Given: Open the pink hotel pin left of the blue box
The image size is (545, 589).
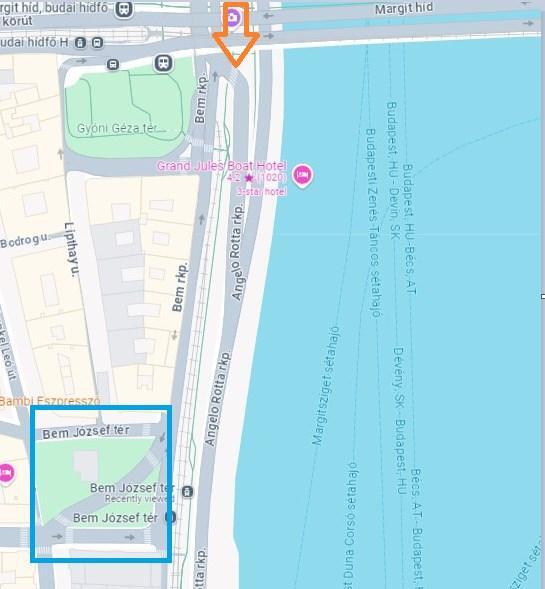Looking at the screenshot, I should [x=5, y=474].
